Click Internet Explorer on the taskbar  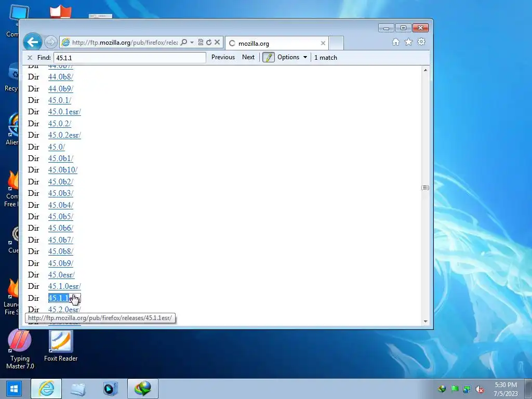point(46,389)
